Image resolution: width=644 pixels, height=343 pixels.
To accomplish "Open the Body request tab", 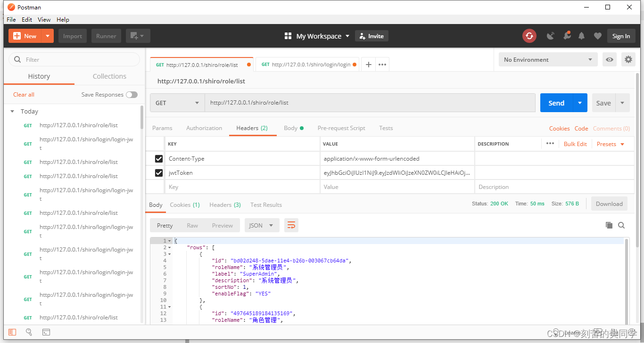I will 294,128.
